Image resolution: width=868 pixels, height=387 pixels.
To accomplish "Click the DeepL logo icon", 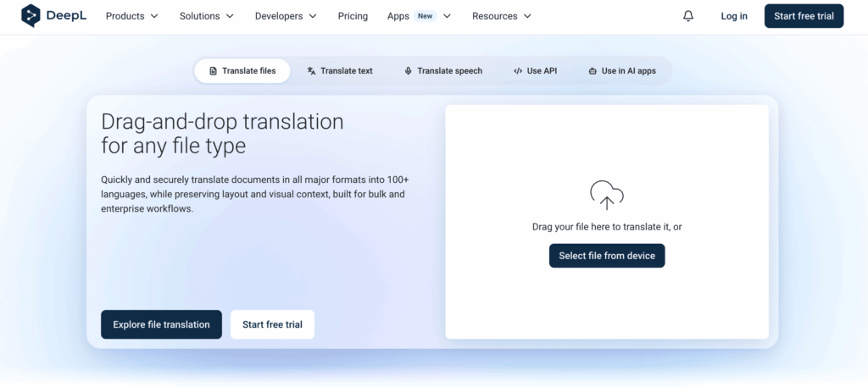I will pos(31,15).
